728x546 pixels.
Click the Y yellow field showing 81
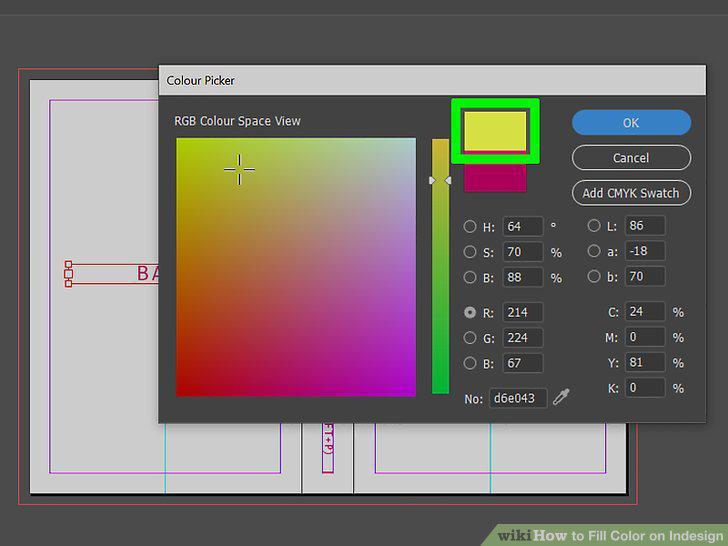(x=645, y=362)
